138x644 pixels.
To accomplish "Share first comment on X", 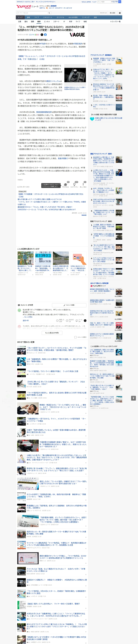I will (85, 320).
